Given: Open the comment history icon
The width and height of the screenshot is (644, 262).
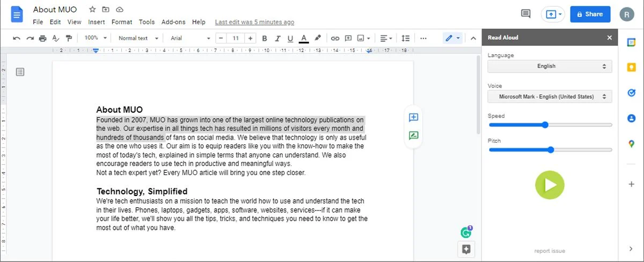Looking at the screenshot, I should pyautogui.click(x=526, y=14).
